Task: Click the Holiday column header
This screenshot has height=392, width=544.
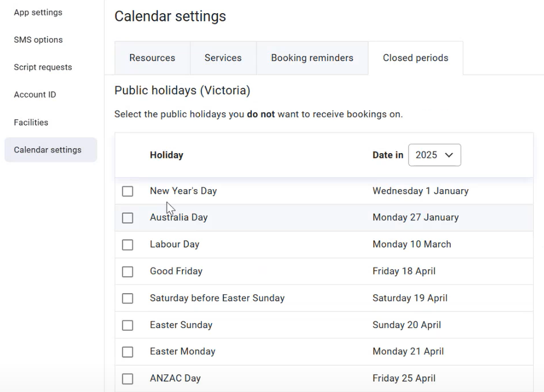Action: pyautogui.click(x=166, y=155)
